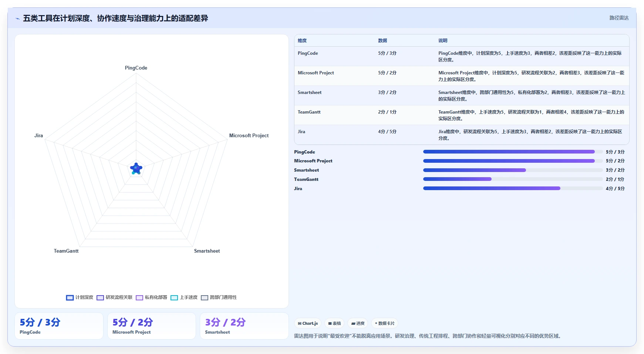
Task: Click the Chart.js tag chip
Action: click(x=308, y=323)
